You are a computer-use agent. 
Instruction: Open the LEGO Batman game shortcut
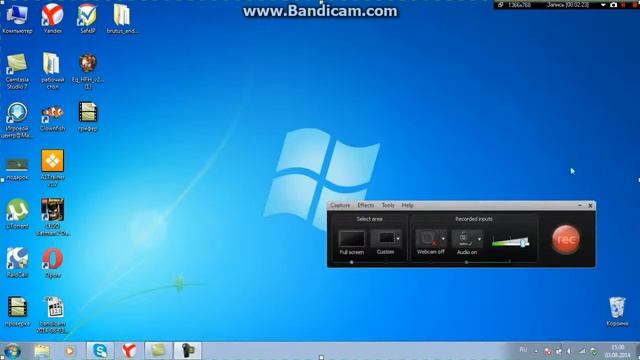[x=52, y=217]
